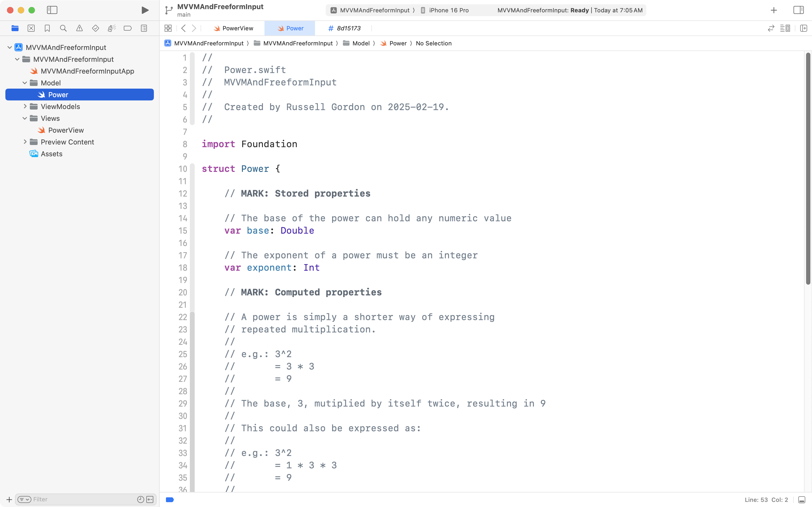812x507 pixels.
Task: Open the find navigator magnifier icon
Action: (63, 28)
